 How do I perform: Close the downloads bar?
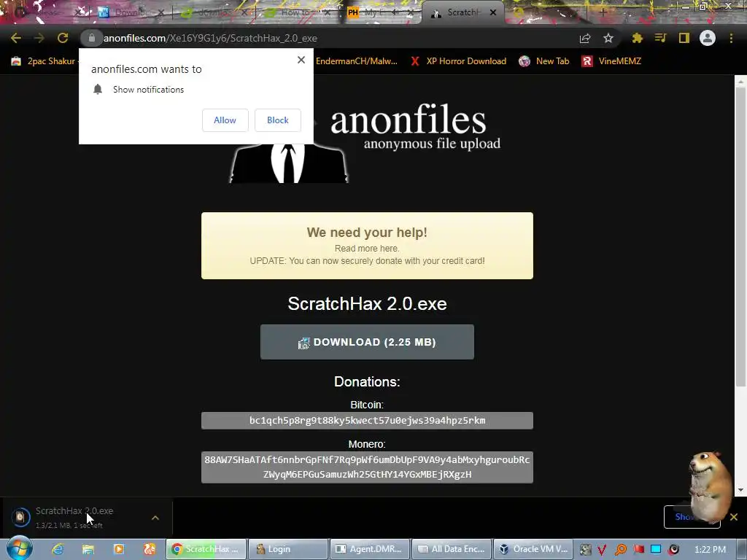(x=734, y=517)
